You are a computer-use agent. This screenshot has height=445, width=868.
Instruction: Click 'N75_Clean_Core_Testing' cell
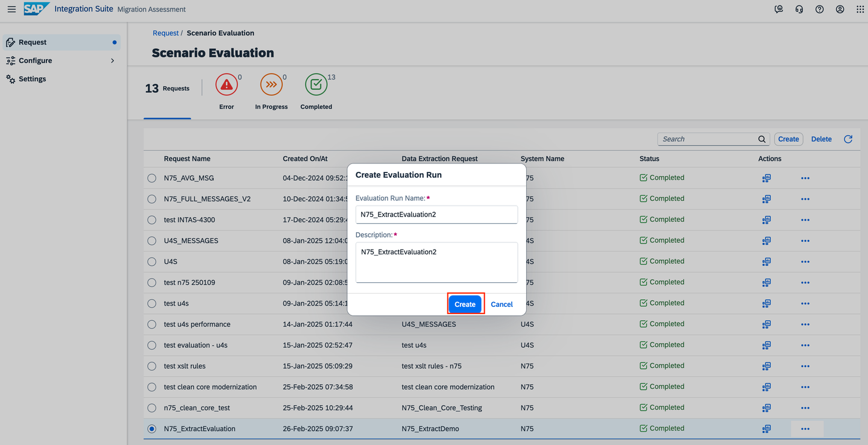[x=442, y=408]
